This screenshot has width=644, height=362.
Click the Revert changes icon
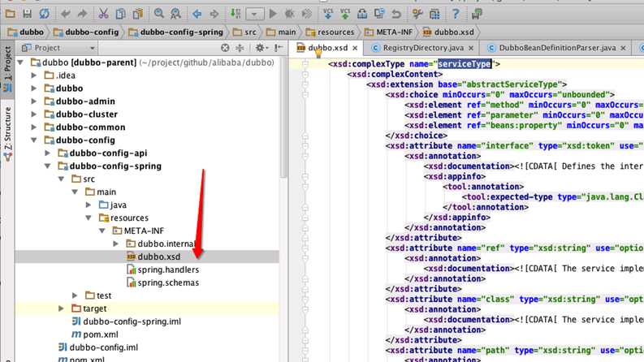click(x=396, y=14)
